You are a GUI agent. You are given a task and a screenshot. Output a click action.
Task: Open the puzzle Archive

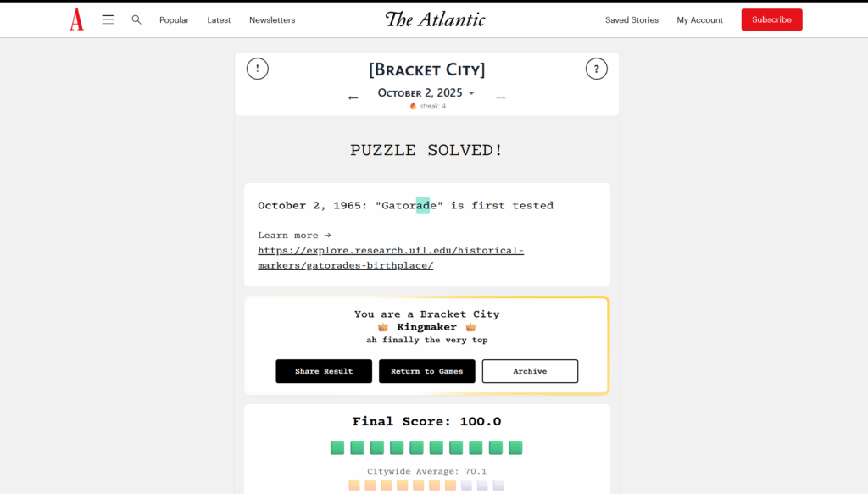530,371
